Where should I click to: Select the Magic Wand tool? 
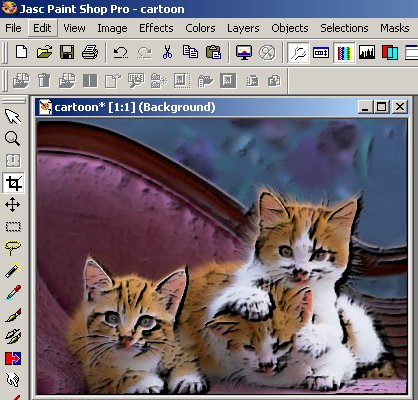[13, 270]
